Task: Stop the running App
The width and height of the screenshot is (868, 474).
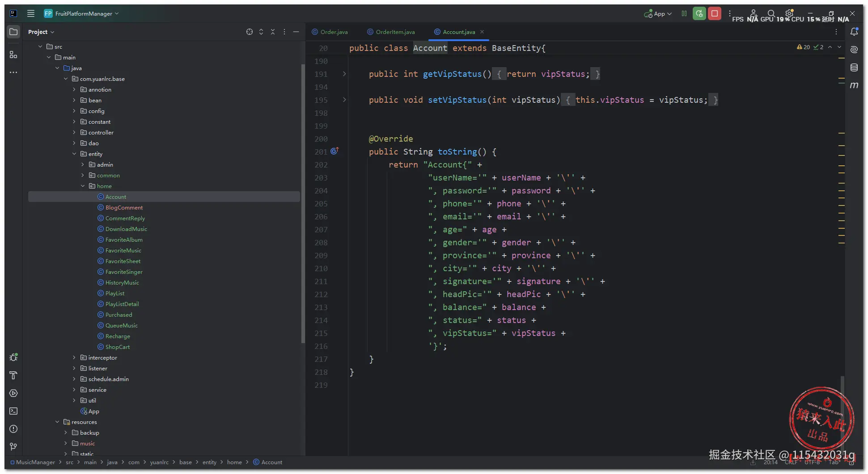Action: tap(715, 13)
